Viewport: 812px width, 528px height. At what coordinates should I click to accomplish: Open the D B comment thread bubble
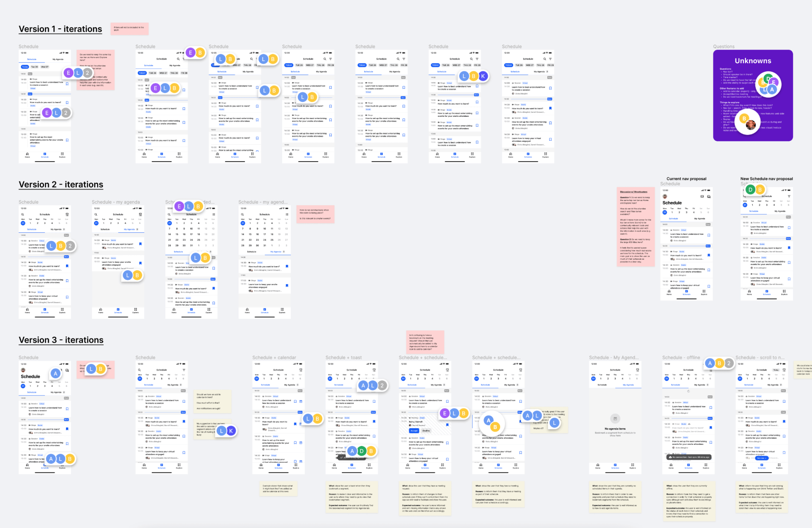(755, 190)
